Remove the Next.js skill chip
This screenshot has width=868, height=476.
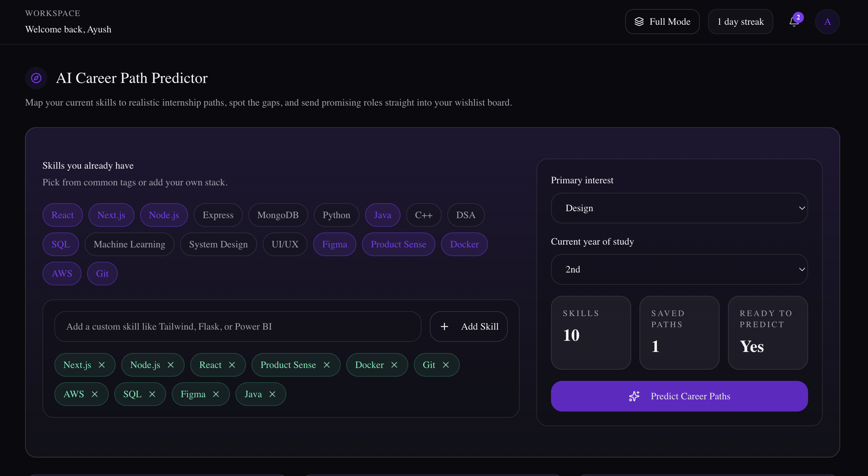pyautogui.click(x=102, y=365)
